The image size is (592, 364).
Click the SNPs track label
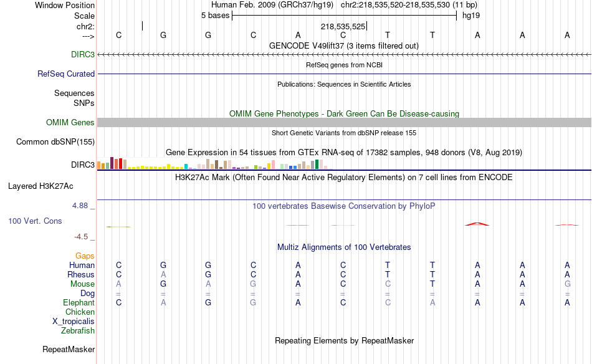(84, 103)
